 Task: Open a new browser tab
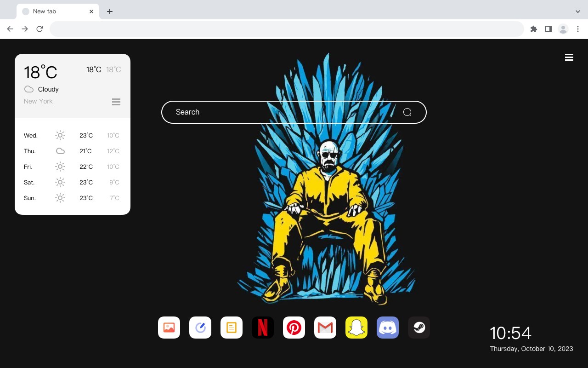(x=110, y=11)
